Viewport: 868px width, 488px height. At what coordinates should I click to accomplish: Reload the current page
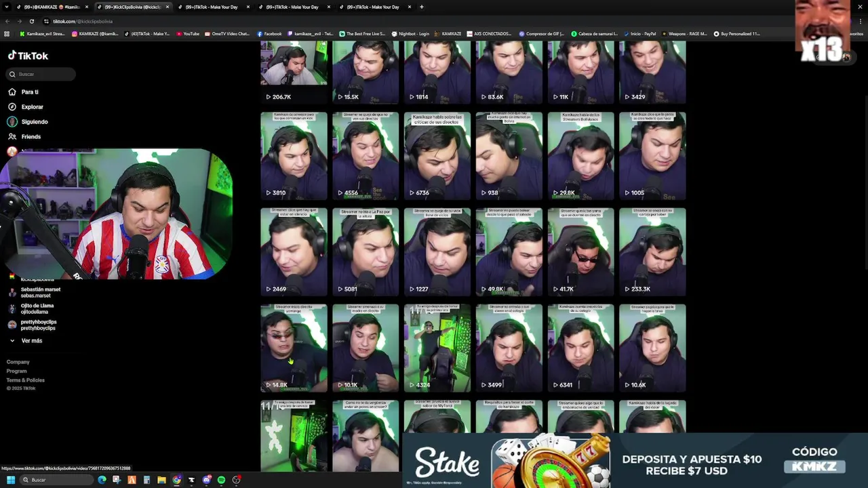[31, 21]
